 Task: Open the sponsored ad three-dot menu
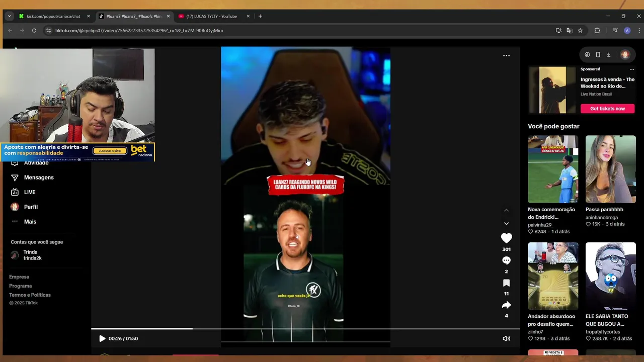point(632,69)
